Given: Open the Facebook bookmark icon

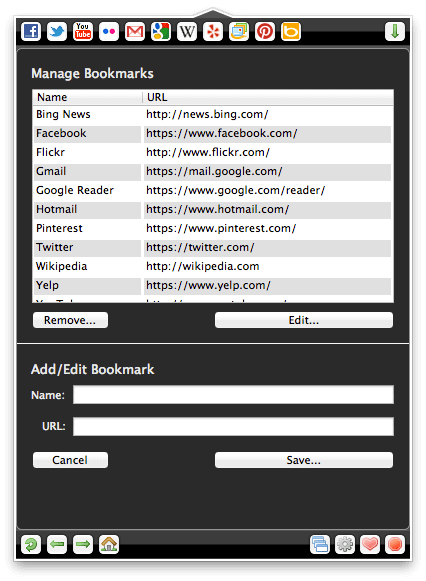Looking at the screenshot, I should [31, 31].
